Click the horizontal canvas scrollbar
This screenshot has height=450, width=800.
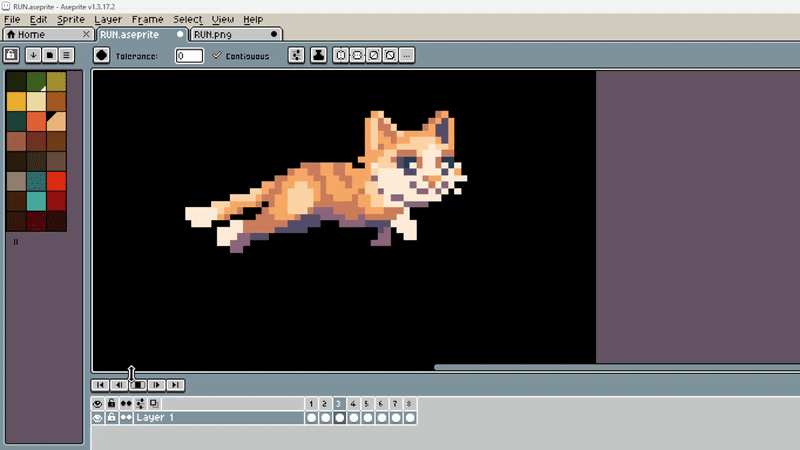[616, 367]
